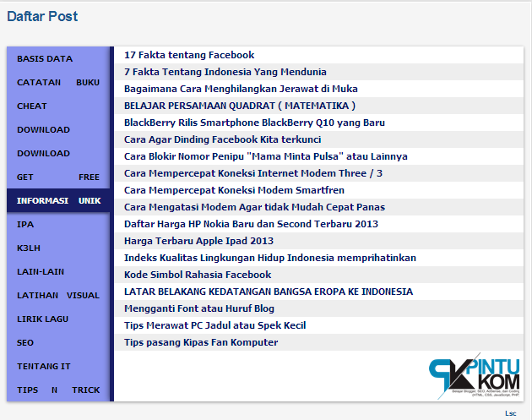Viewport: 532px width, 420px height.
Task: Select the TENTANG IT tab
Action: tap(58, 367)
